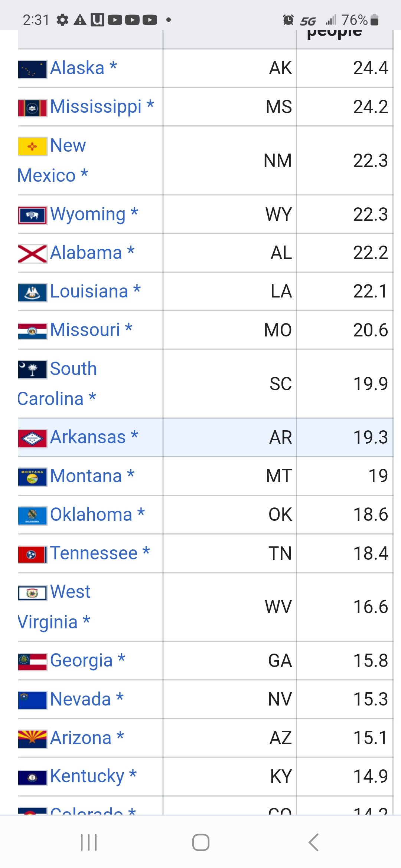401x868 pixels.
Task: Open the Nevada link
Action: click(81, 699)
